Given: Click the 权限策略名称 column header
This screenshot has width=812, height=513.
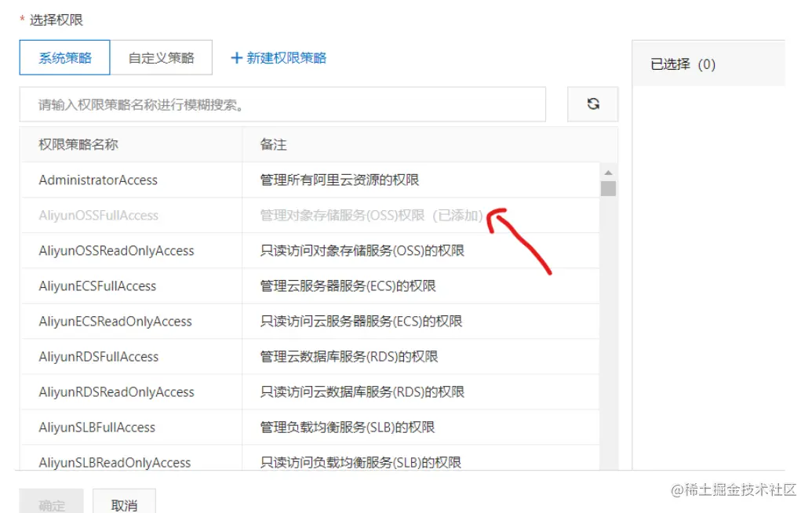Looking at the screenshot, I should 78,144.
